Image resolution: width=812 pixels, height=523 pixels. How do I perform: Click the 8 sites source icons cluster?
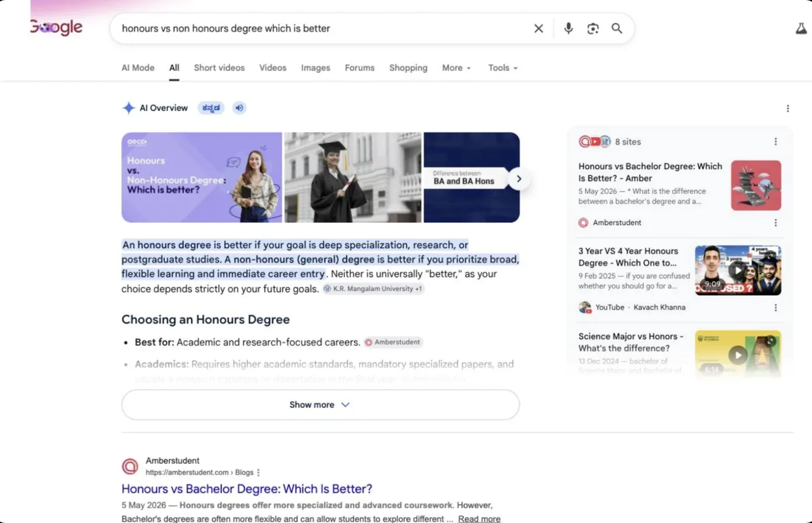594,142
